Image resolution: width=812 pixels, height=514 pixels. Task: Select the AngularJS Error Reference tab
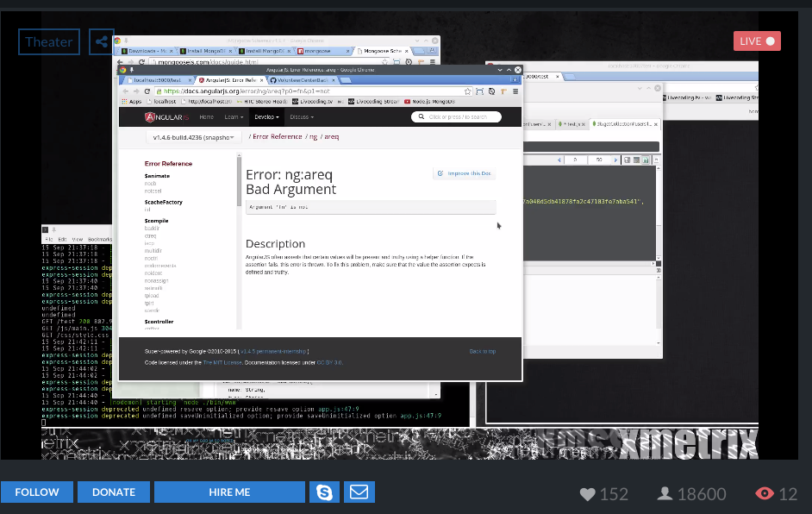[x=231, y=80]
